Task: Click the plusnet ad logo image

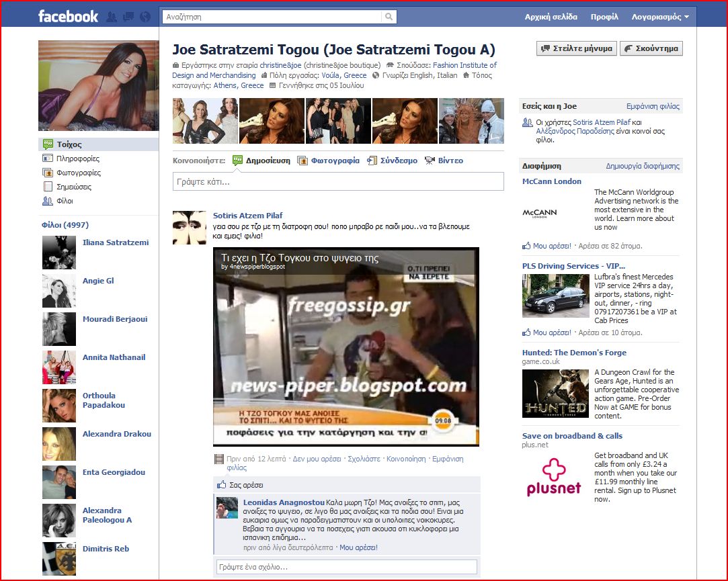Action: point(553,477)
